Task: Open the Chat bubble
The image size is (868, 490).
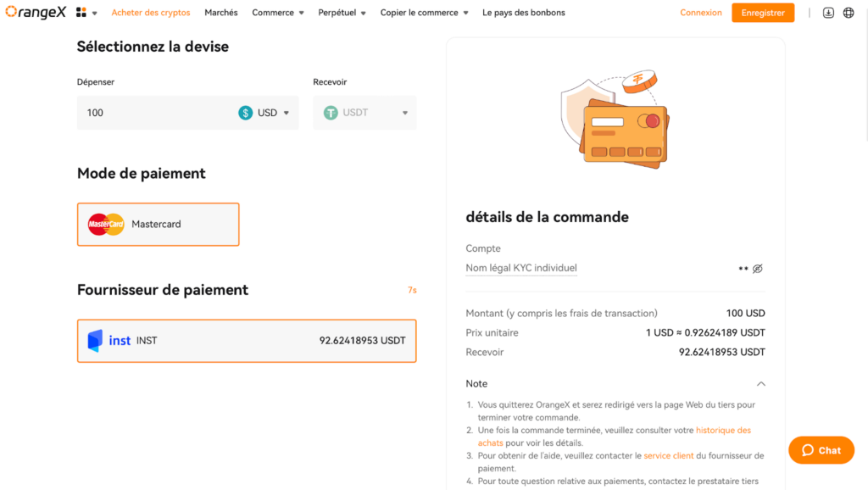Action: [x=820, y=450]
